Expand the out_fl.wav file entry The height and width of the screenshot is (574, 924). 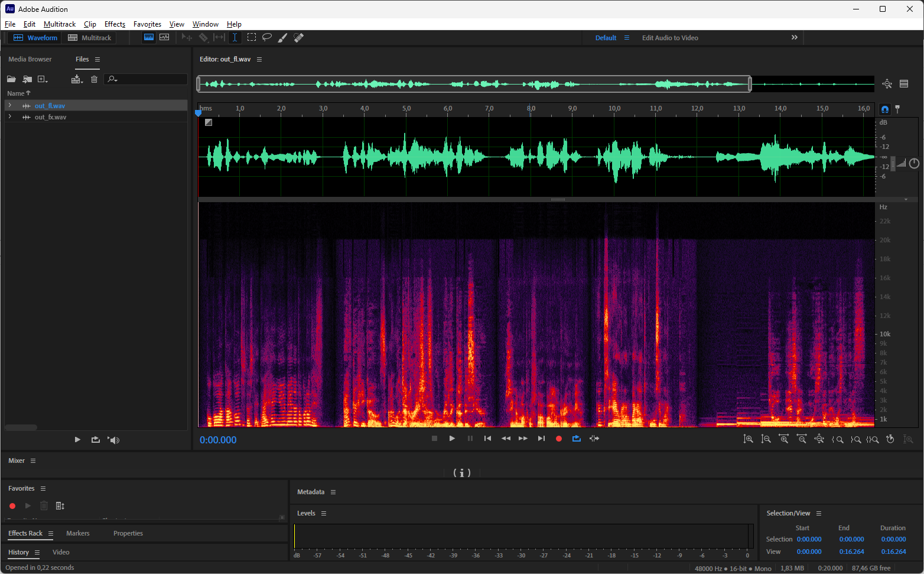[10, 106]
